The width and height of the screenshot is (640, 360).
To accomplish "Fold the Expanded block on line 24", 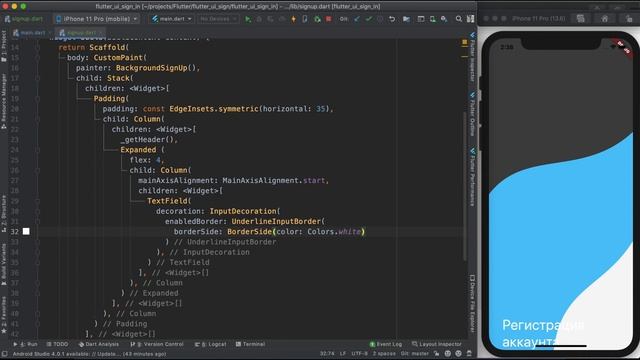I will tap(37, 150).
